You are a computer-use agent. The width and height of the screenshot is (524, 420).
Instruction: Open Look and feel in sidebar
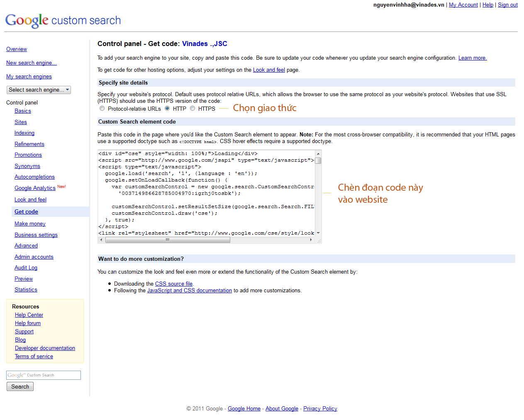(30, 200)
